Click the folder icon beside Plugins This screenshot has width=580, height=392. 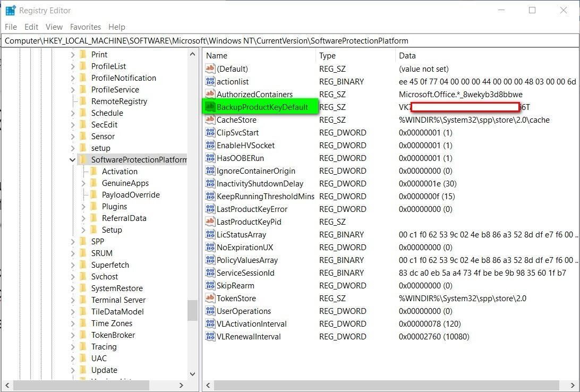[x=94, y=206]
